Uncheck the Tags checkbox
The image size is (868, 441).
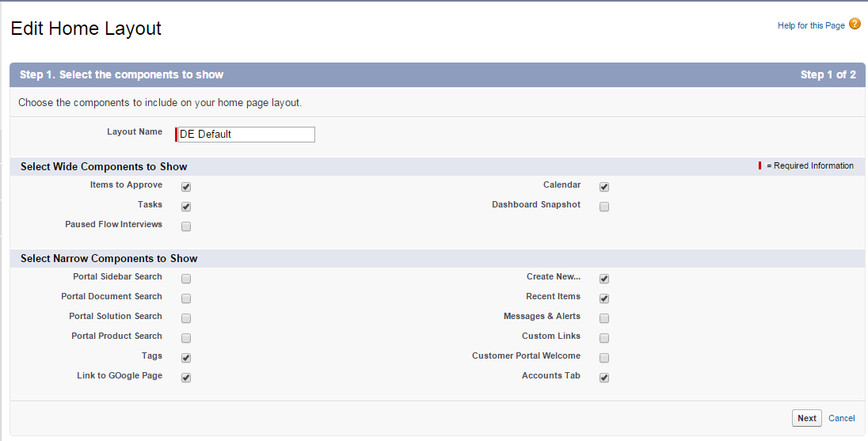click(186, 359)
